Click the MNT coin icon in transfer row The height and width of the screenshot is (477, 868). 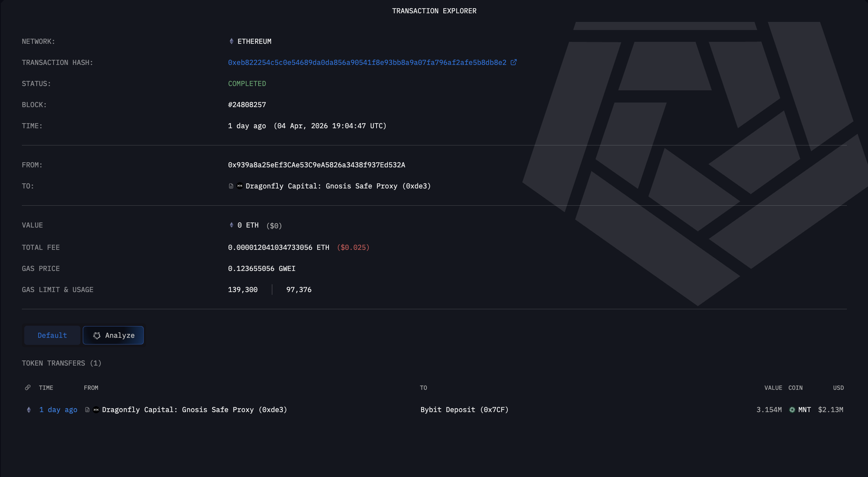tap(792, 410)
